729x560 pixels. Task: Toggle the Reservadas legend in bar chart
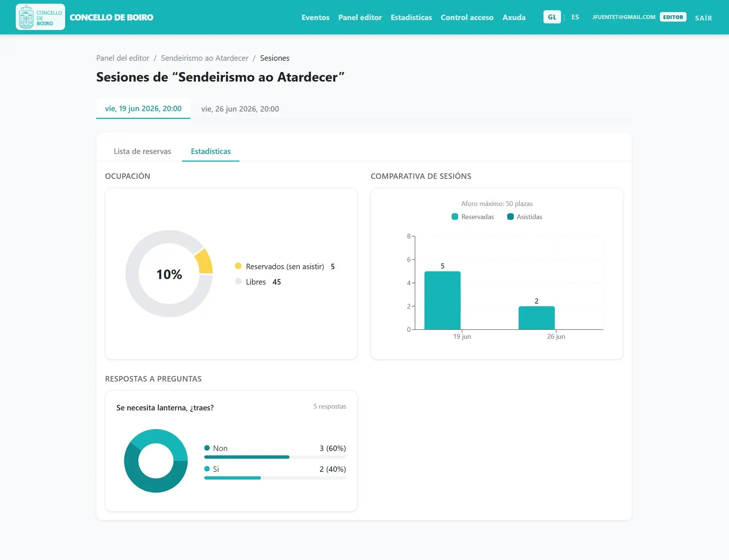click(472, 217)
